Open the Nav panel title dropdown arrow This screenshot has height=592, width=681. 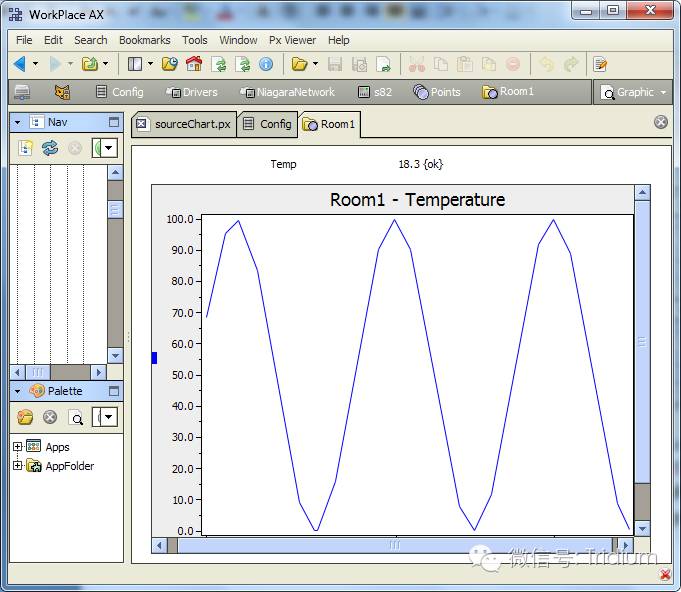pyautogui.click(x=17, y=122)
